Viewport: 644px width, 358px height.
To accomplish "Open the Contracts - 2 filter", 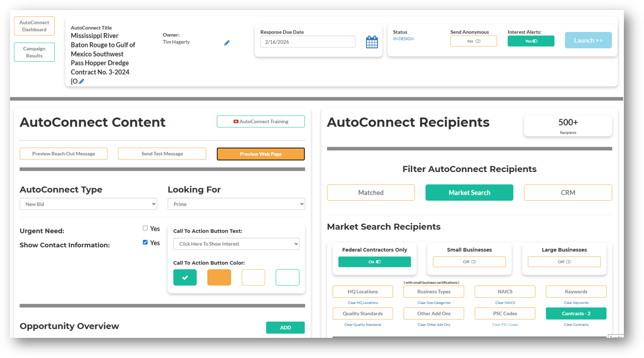I will (x=576, y=313).
